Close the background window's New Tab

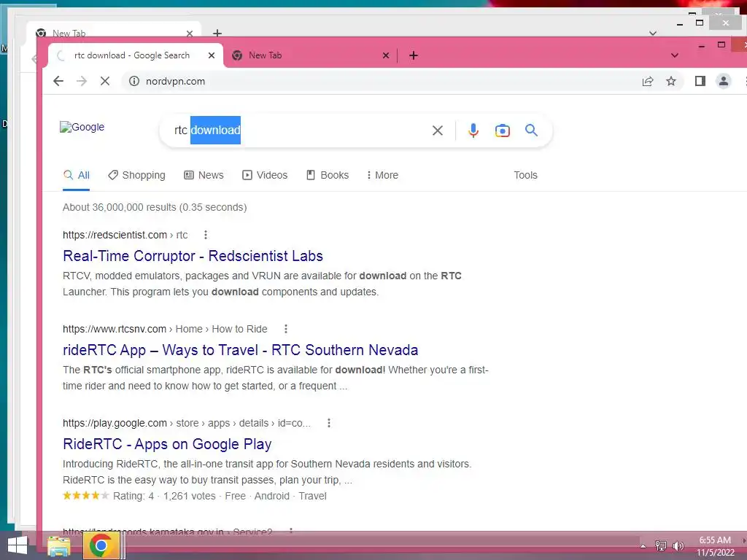click(190, 33)
